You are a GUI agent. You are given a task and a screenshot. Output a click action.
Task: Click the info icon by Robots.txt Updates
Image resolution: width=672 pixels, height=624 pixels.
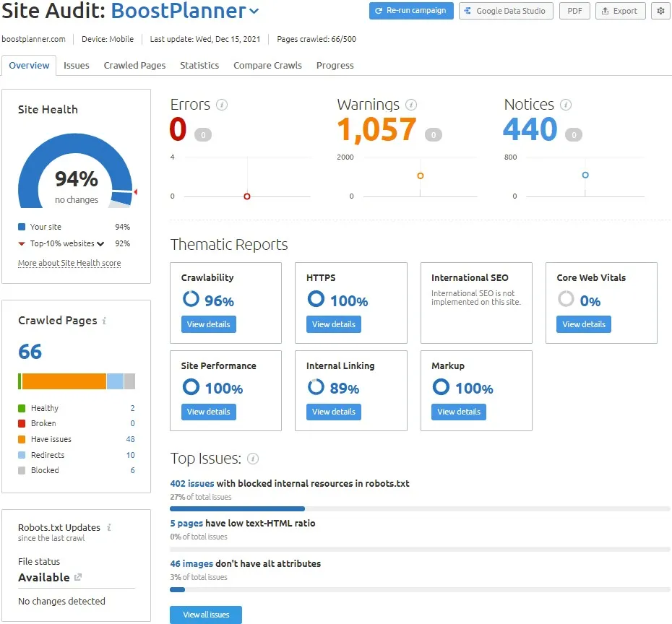coord(108,528)
